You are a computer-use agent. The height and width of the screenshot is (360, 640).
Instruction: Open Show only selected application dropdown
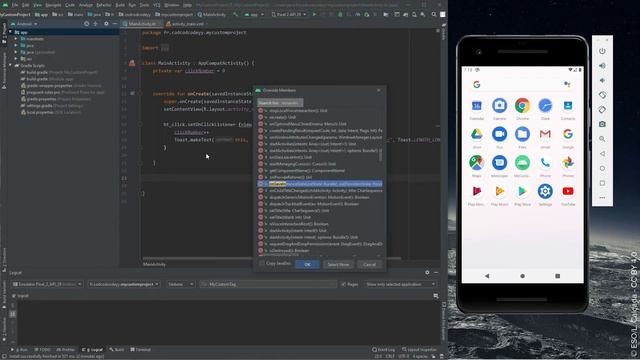coord(400,284)
